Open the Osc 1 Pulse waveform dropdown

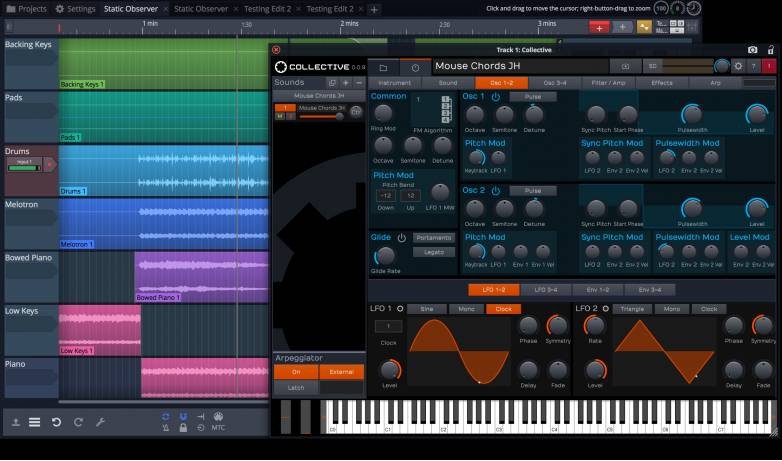click(x=533, y=97)
